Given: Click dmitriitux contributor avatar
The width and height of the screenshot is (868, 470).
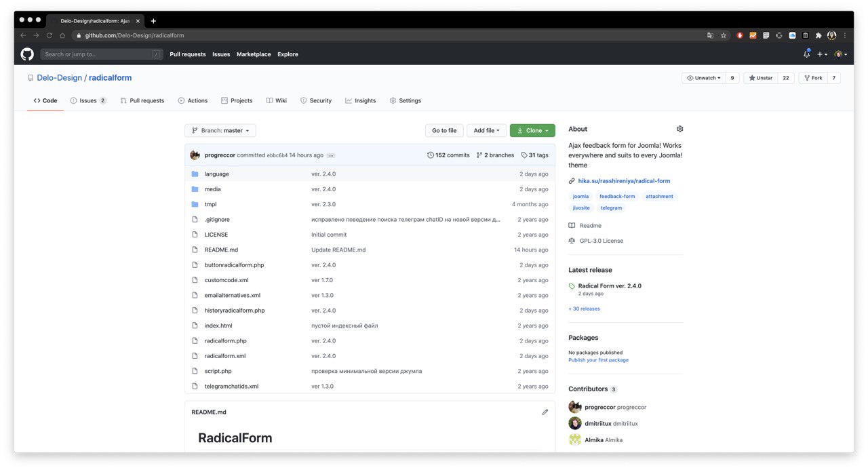Looking at the screenshot, I should [575, 423].
